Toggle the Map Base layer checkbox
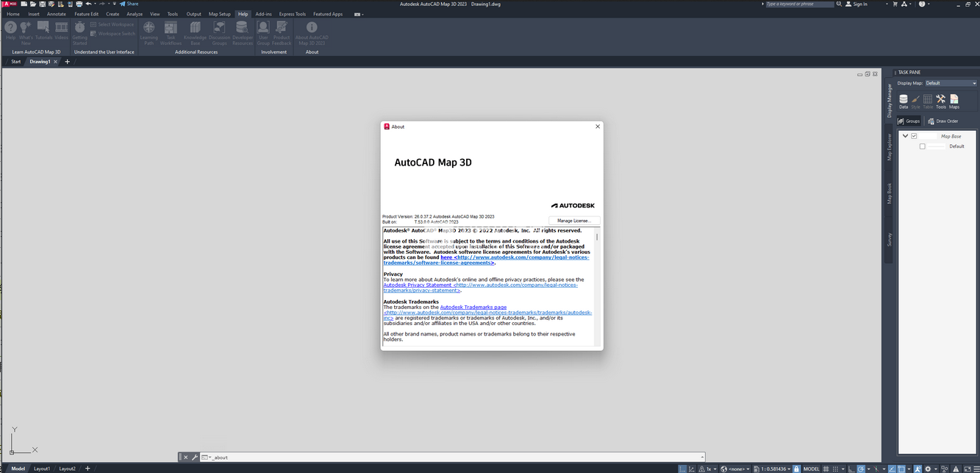 pos(914,136)
